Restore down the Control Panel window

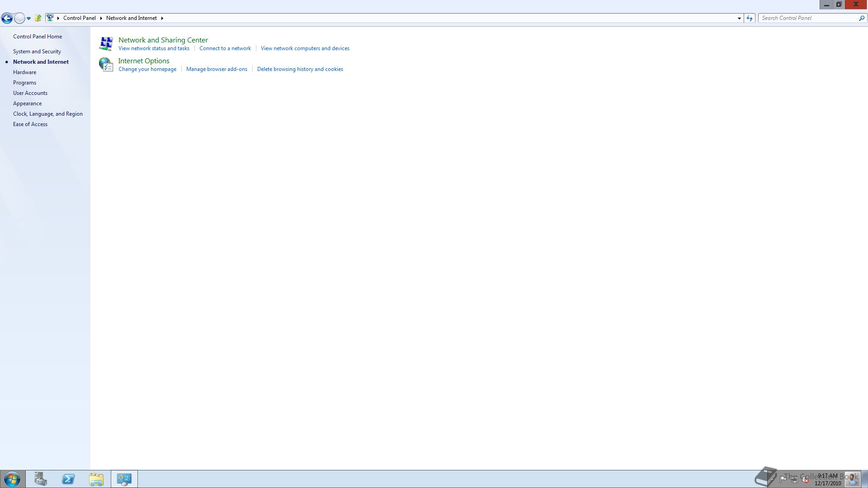[839, 5]
